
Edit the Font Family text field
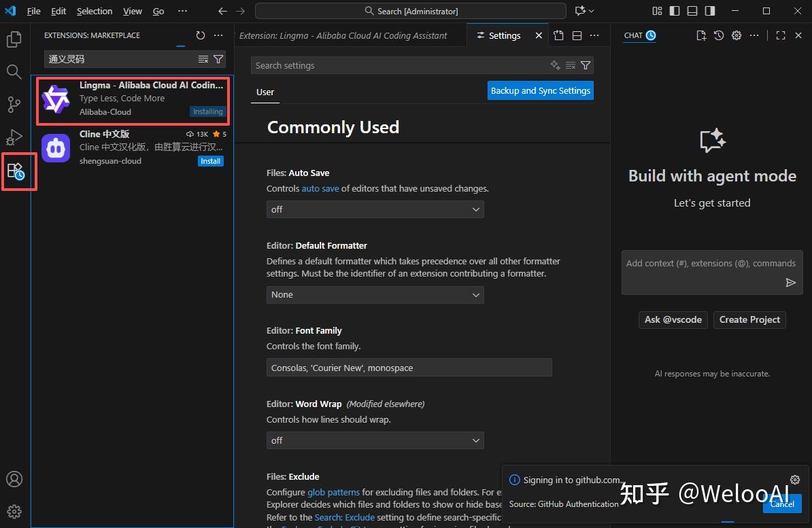409,368
